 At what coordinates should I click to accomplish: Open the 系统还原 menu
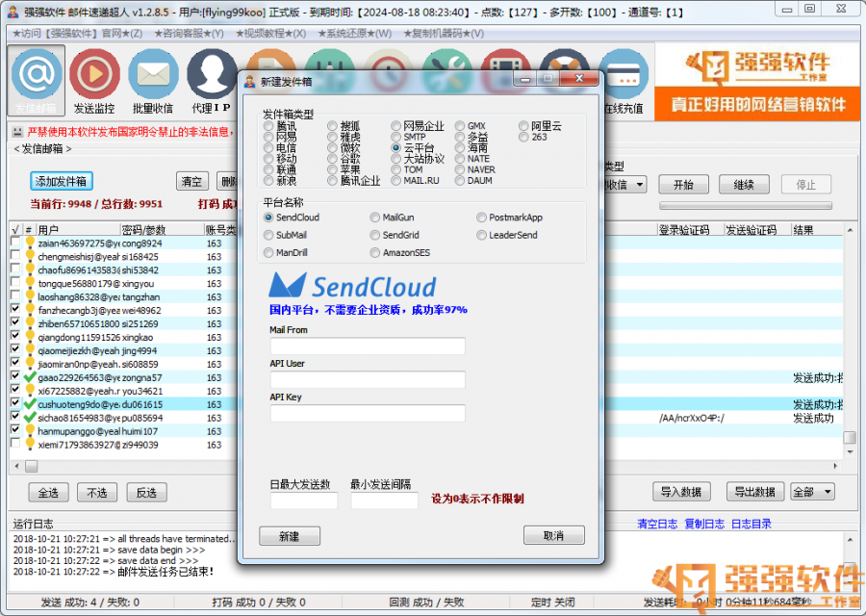(354, 33)
